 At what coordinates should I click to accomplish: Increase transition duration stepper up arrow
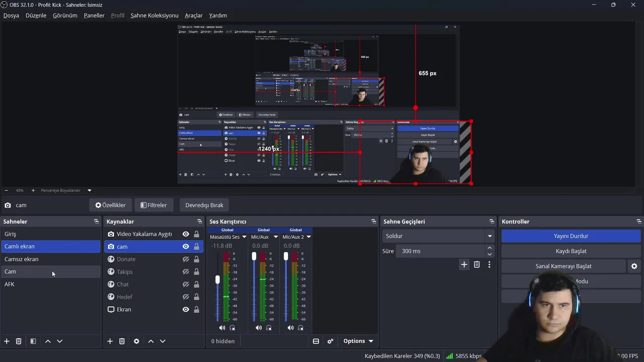click(490, 248)
